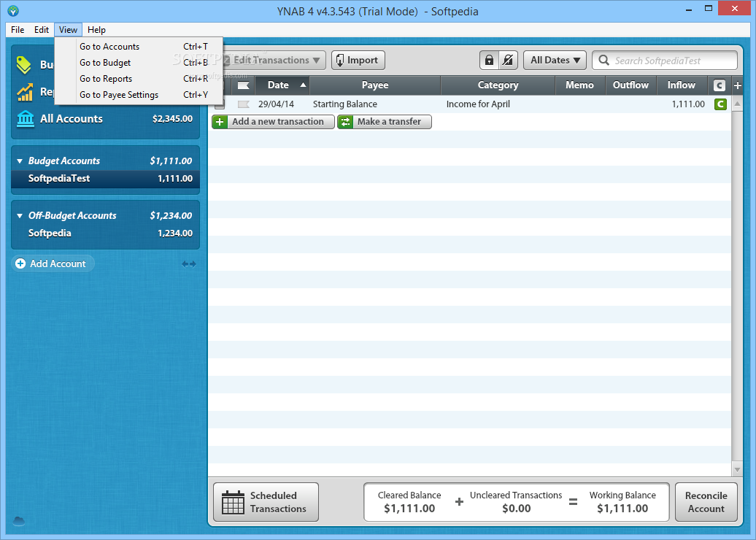Click the scrollbar down arrow
The width and height of the screenshot is (756, 540).
coord(737,468)
